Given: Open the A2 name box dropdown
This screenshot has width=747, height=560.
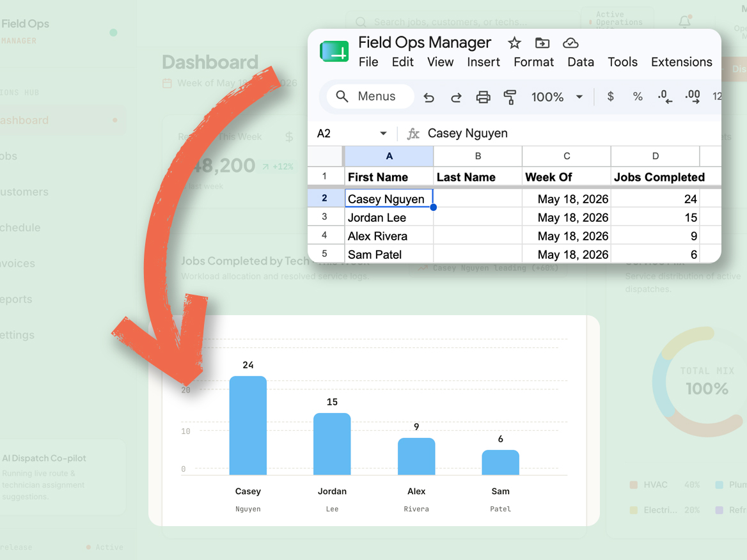Looking at the screenshot, I should click(x=383, y=134).
